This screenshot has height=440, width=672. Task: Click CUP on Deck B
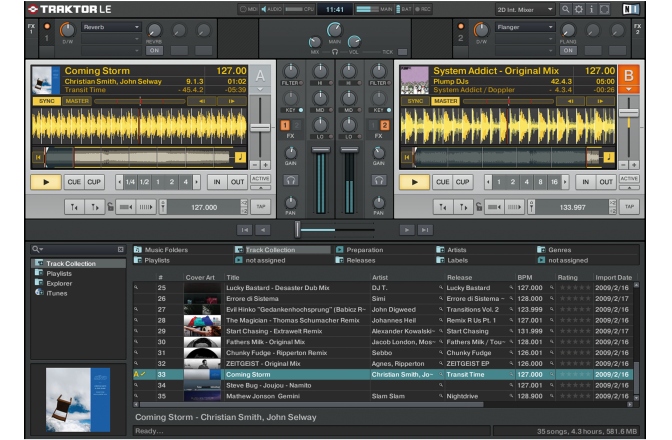coord(462,182)
